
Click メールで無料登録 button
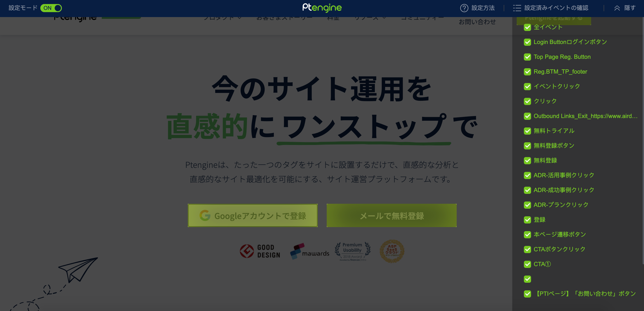point(391,216)
